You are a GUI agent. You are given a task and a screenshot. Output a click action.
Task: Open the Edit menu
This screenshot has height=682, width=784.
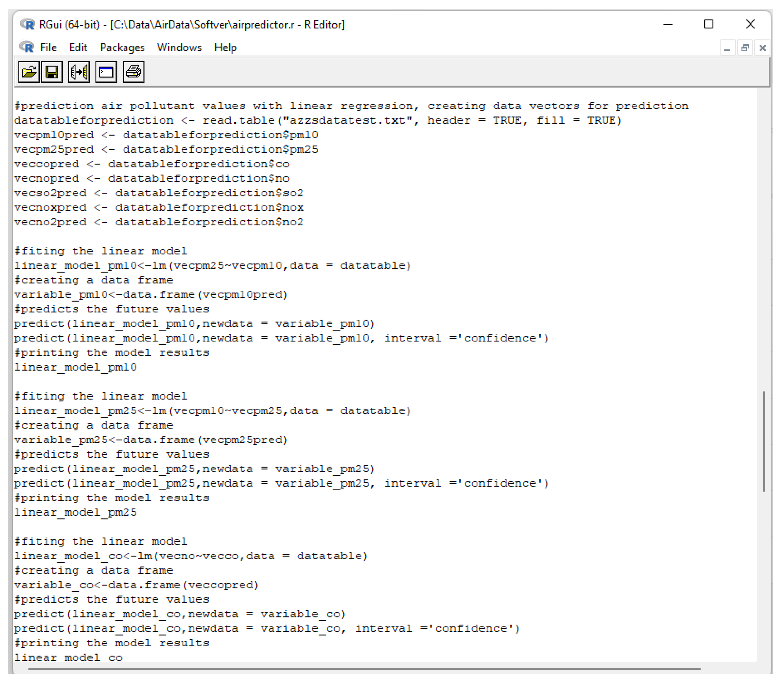coord(78,47)
